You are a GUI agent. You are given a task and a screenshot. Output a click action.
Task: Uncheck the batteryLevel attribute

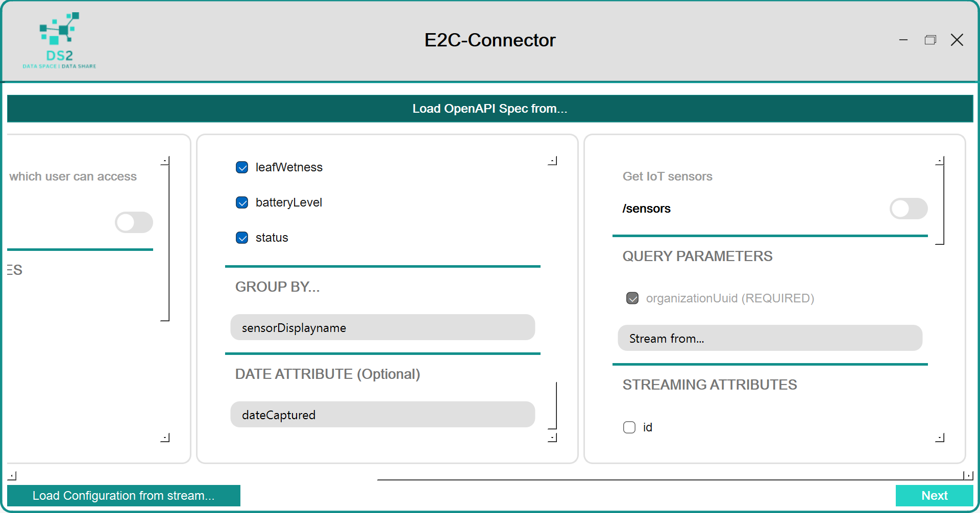(242, 202)
